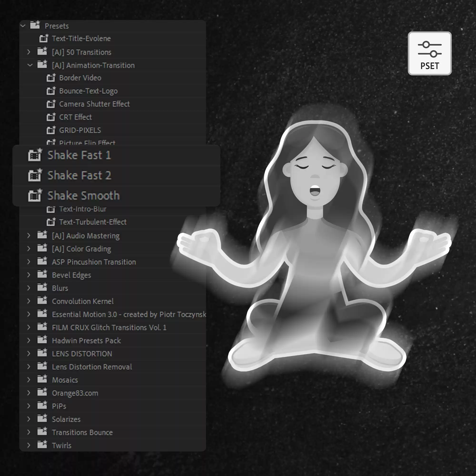The image size is (476, 476).
Task: Click the Shake Fast 1 preset icon
Action: point(35,155)
